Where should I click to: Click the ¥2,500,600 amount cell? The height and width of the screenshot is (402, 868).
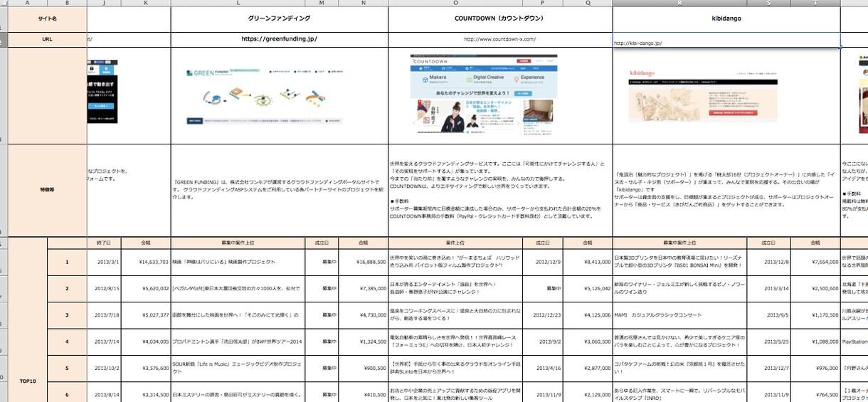(x=815, y=288)
